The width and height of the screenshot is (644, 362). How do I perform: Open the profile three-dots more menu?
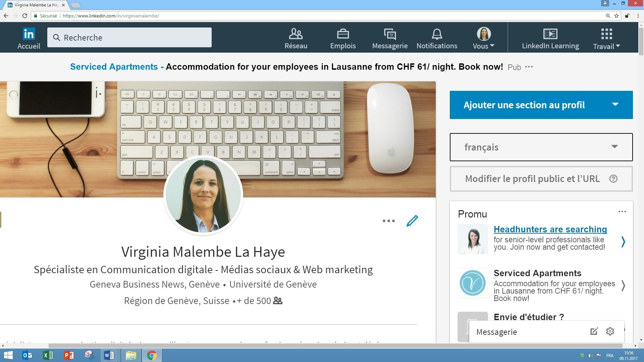388,221
